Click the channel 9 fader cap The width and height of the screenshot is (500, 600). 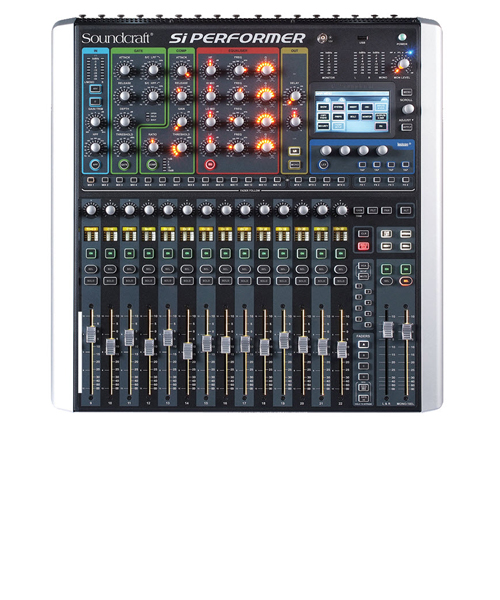coord(91,334)
